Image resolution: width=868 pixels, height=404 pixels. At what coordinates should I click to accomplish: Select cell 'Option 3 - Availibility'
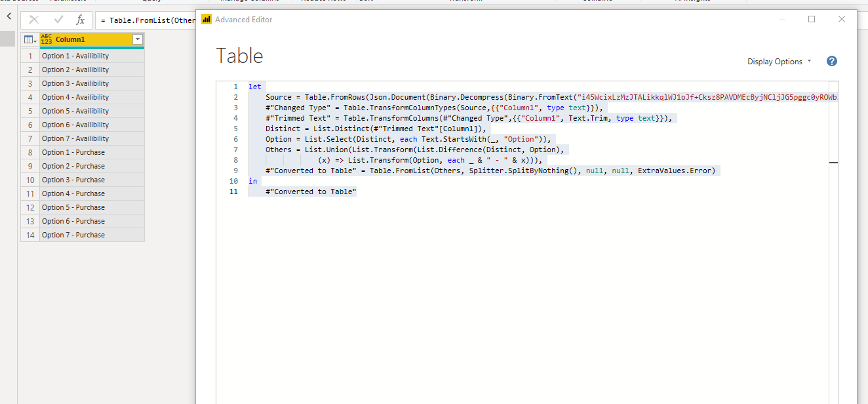click(92, 83)
